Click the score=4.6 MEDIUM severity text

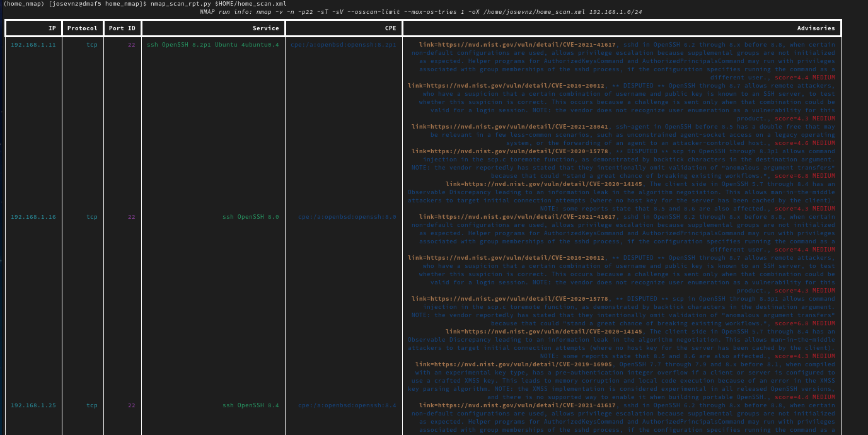coord(805,143)
